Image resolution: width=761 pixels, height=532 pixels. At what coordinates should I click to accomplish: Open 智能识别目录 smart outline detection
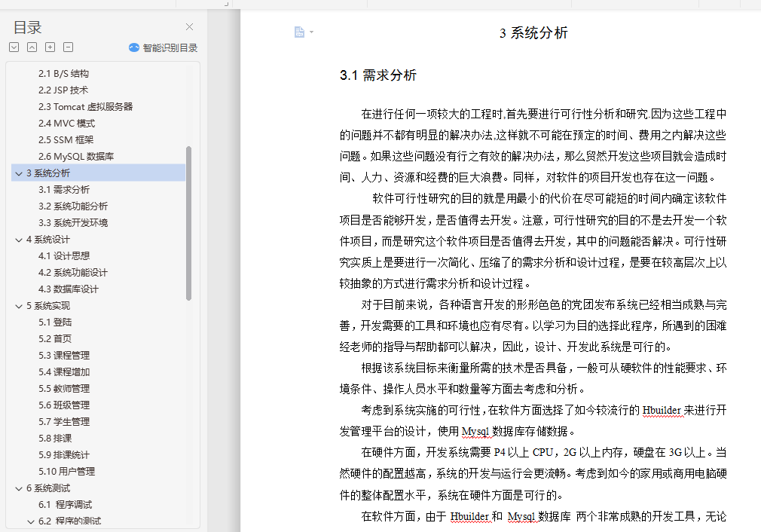163,47
